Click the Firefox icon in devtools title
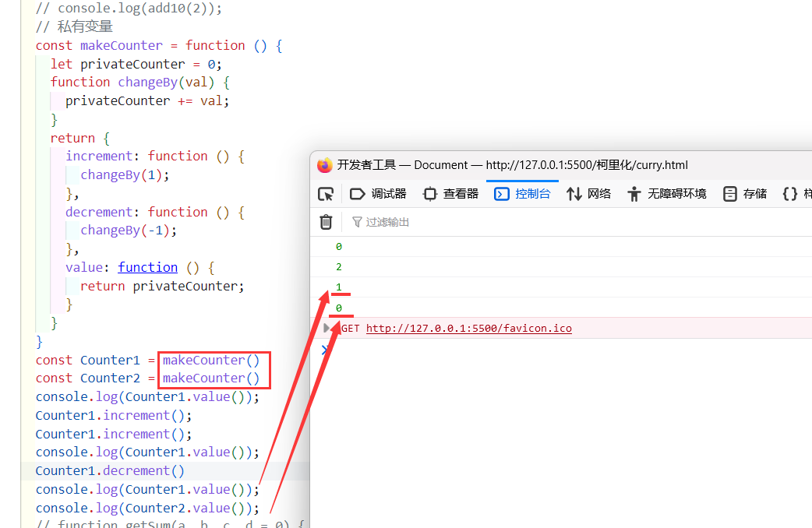Viewport: 812px width, 528px height. [x=325, y=165]
